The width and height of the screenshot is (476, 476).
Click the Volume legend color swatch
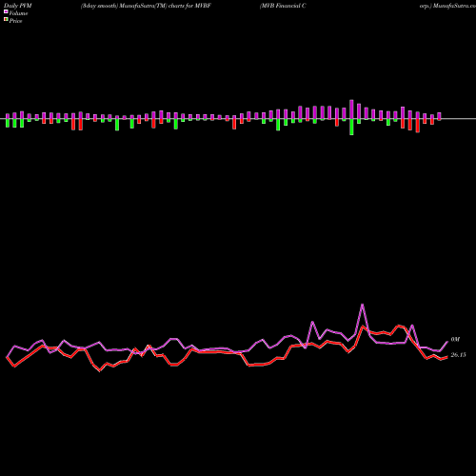6,11
